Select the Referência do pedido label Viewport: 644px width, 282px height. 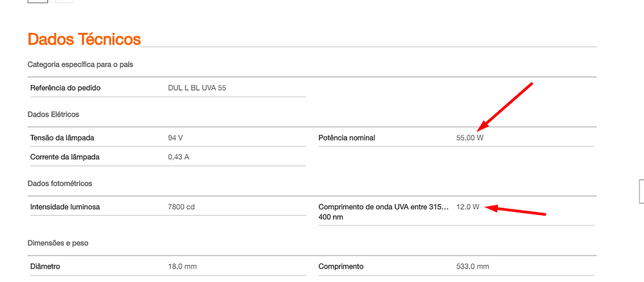pos(65,88)
